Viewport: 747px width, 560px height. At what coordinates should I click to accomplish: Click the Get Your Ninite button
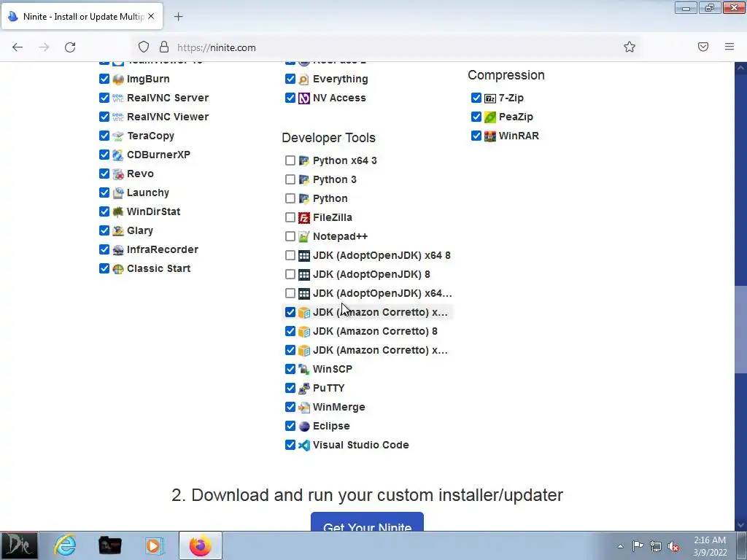tap(367, 522)
